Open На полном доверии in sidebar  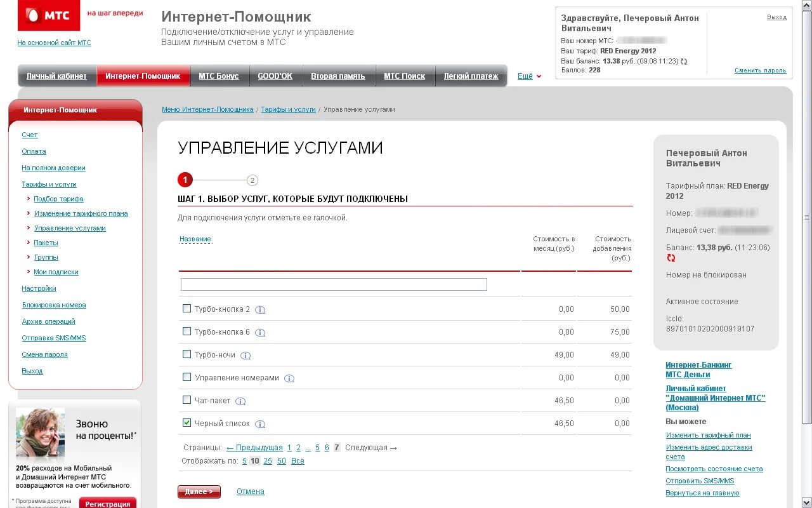point(53,168)
